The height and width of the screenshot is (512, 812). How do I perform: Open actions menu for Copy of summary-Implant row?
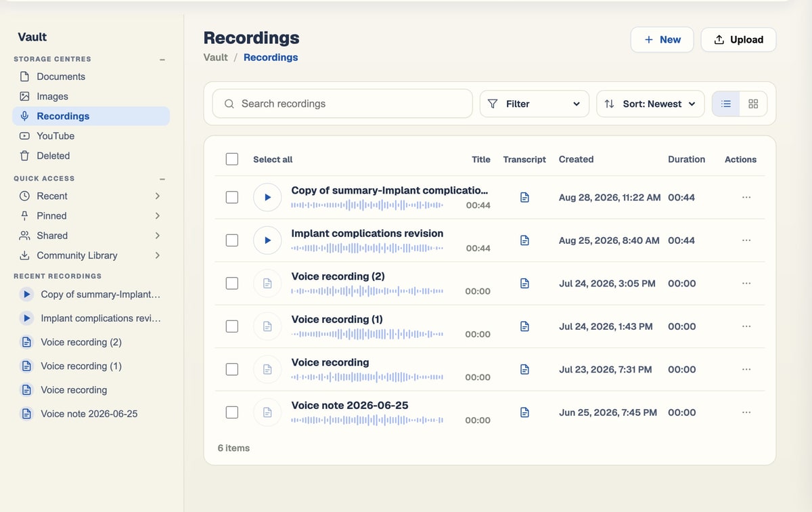[x=746, y=197]
